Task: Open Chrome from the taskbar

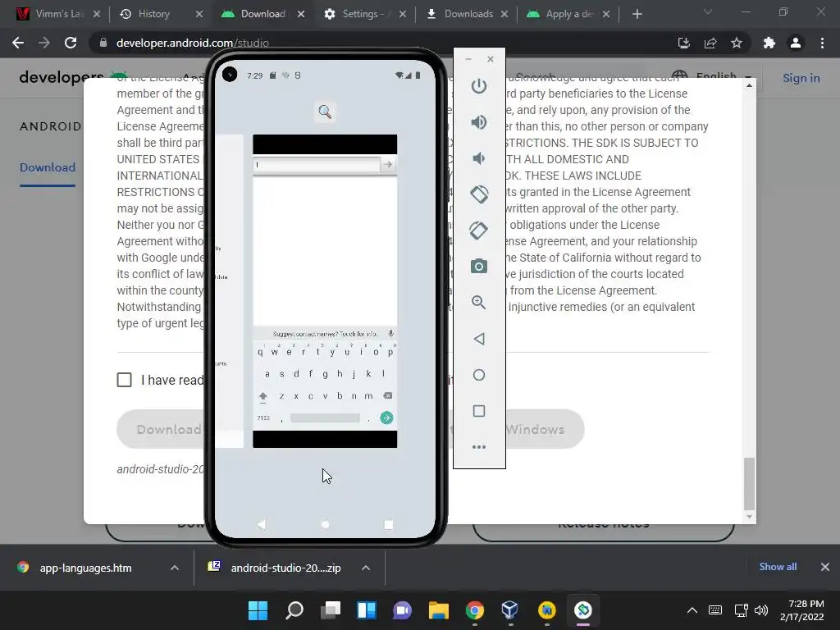Action: click(475, 610)
